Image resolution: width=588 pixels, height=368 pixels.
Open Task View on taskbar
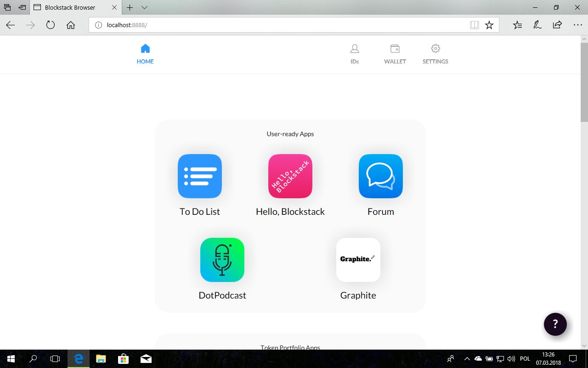tap(55, 359)
